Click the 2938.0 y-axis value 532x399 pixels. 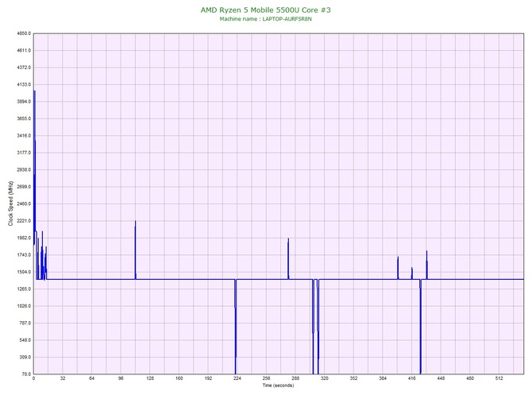(x=23, y=170)
